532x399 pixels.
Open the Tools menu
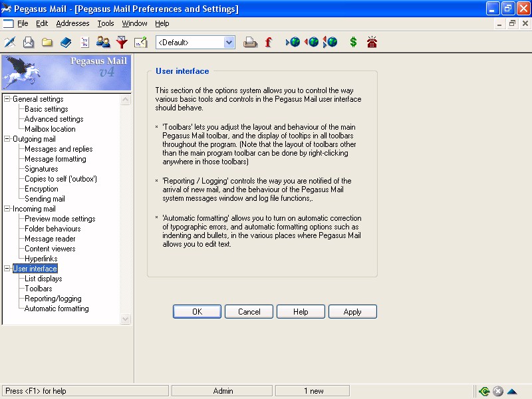(x=106, y=23)
